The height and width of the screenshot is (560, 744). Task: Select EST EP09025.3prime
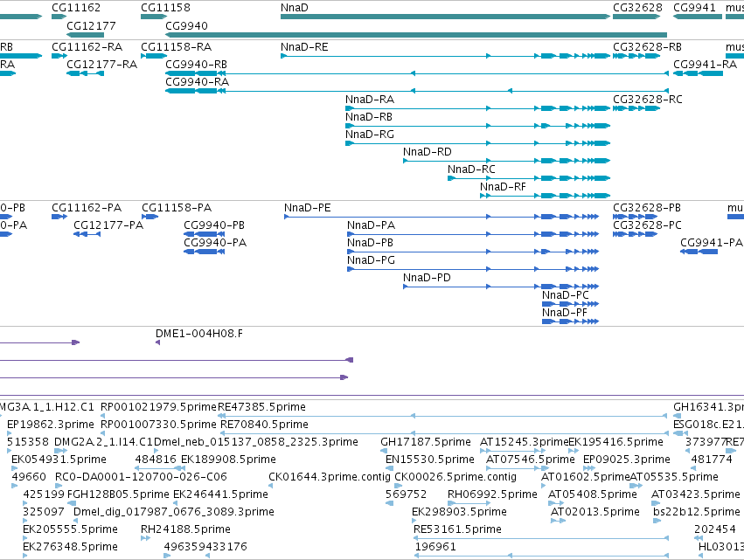click(589, 468)
